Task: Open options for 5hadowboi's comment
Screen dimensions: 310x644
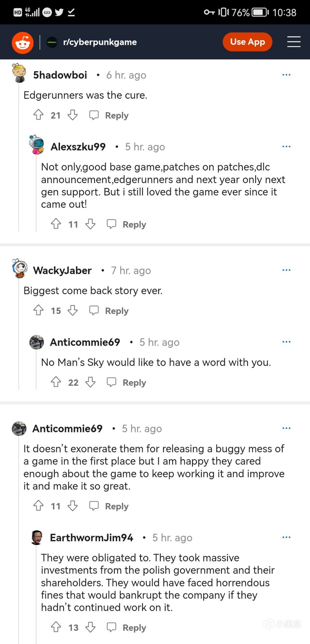Action: coord(286,75)
